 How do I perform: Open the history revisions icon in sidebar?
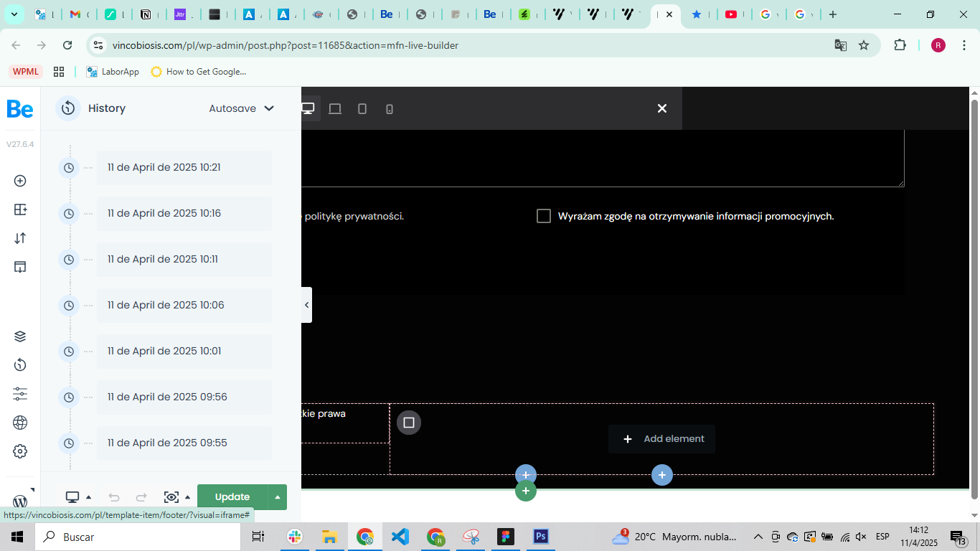point(20,365)
